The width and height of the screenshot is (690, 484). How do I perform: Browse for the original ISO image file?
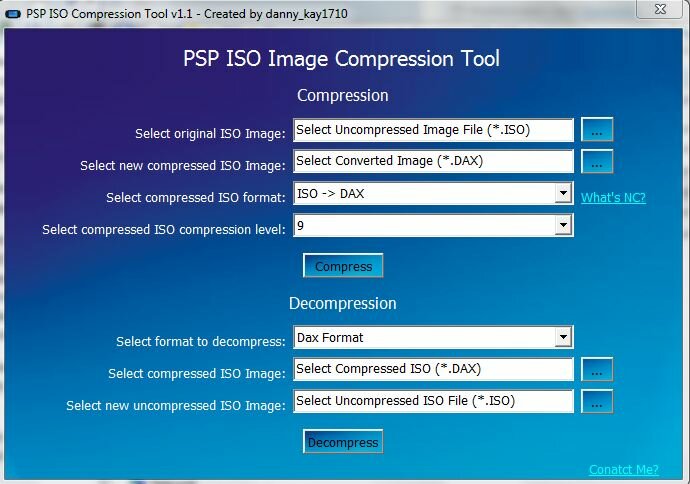pyautogui.click(x=596, y=130)
